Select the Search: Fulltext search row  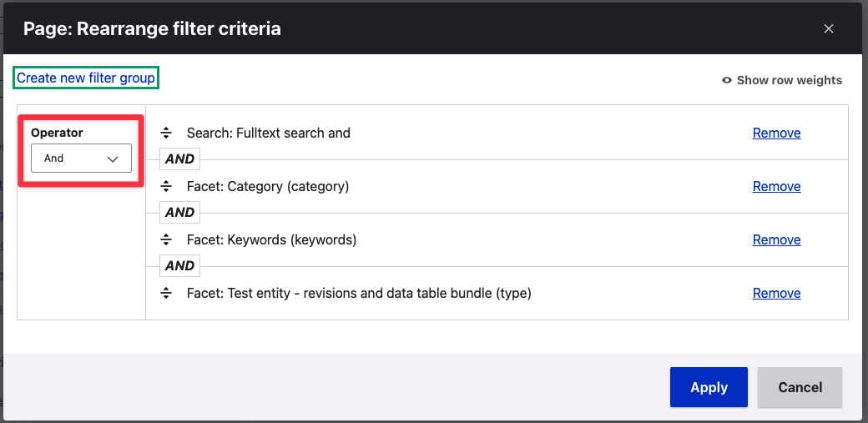[x=269, y=133]
